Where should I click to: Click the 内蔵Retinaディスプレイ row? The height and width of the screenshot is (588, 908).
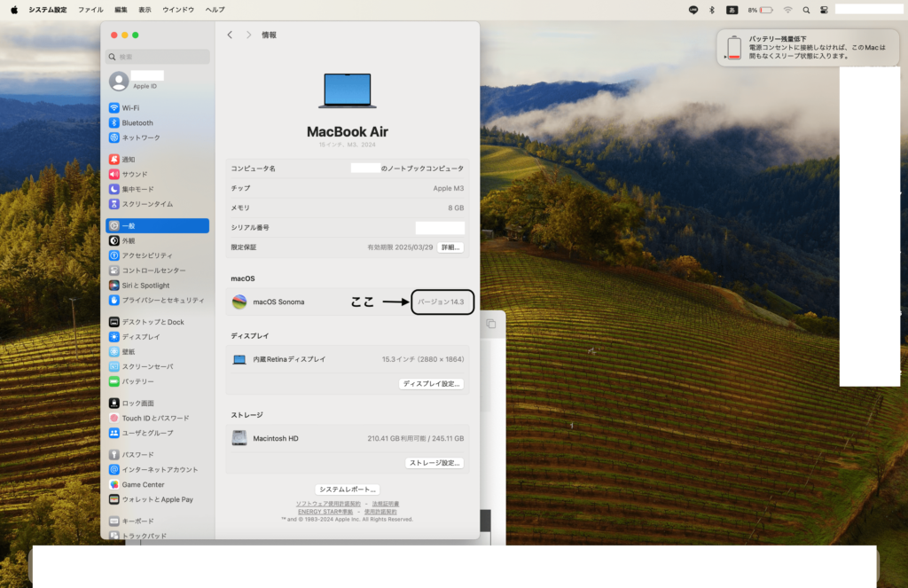[x=348, y=359]
